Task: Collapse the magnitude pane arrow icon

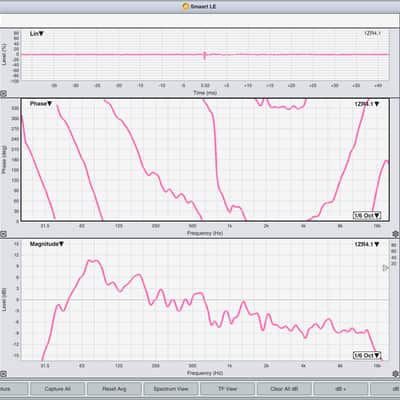Action: pos(3,374)
